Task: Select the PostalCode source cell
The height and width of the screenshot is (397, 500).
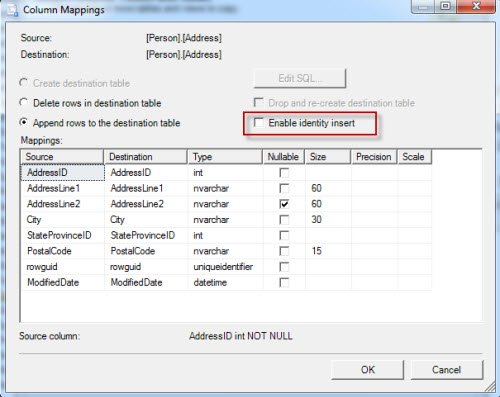Action: click(x=63, y=251)
